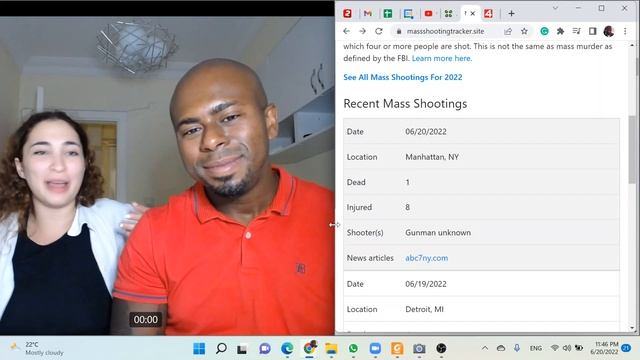Open Teams Chat from taskbar

(x=264, y=349)
